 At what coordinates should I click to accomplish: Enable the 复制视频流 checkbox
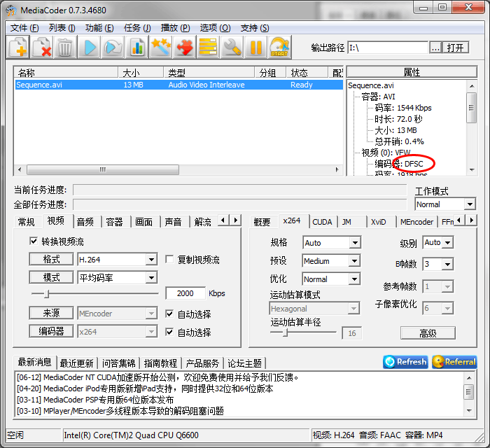click(x=169, y=259)
